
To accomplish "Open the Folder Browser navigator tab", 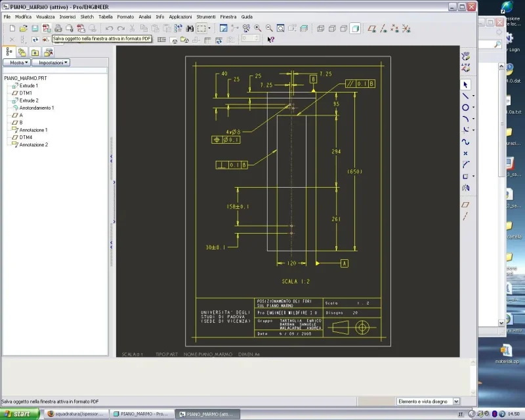I will (x=22, y=52).
